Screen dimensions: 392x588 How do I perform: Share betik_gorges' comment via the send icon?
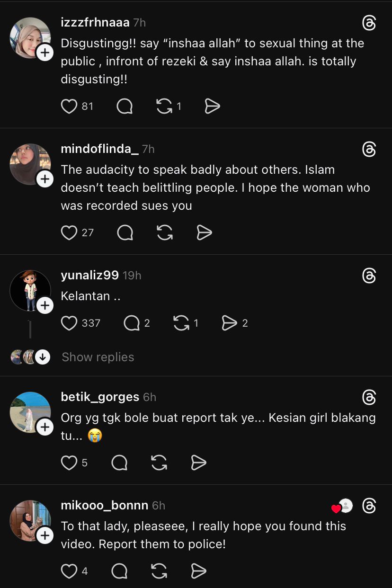tap(198, 463)
